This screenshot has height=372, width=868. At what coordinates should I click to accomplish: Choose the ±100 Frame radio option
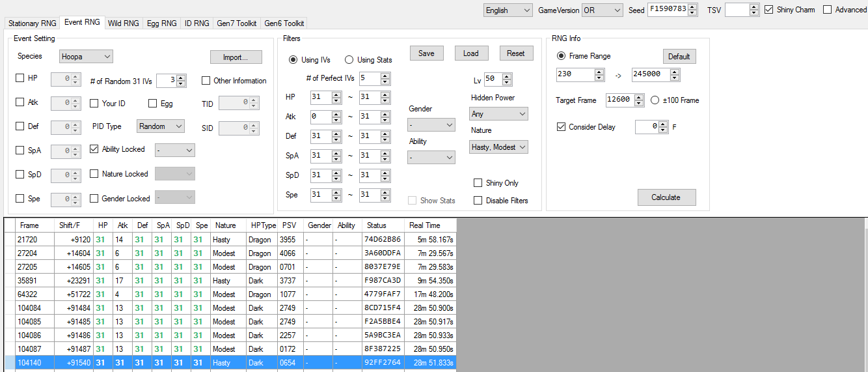click(655, 100)
